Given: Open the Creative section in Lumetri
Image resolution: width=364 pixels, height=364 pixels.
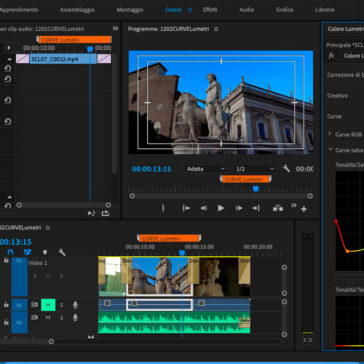Looking at the screenshot, I should 337,96.
